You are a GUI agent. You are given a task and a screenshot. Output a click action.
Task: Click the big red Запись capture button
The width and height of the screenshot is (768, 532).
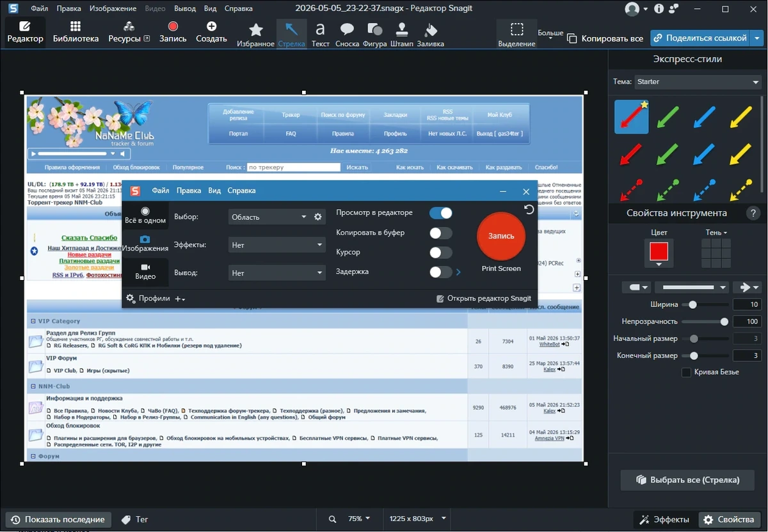click(x=501, y=236)
